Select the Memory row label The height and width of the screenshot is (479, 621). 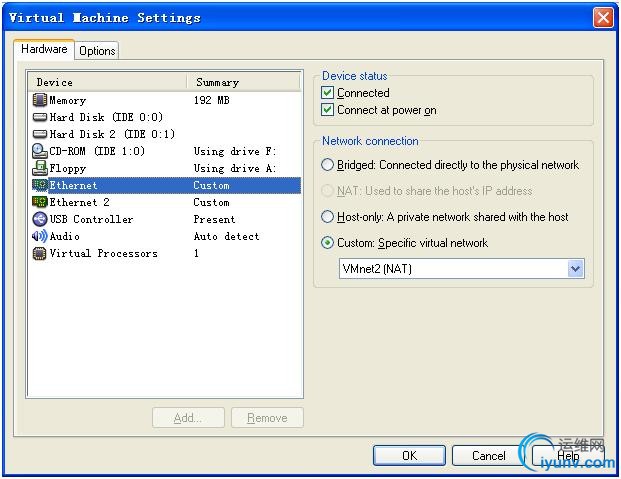[x=67, y=100]
